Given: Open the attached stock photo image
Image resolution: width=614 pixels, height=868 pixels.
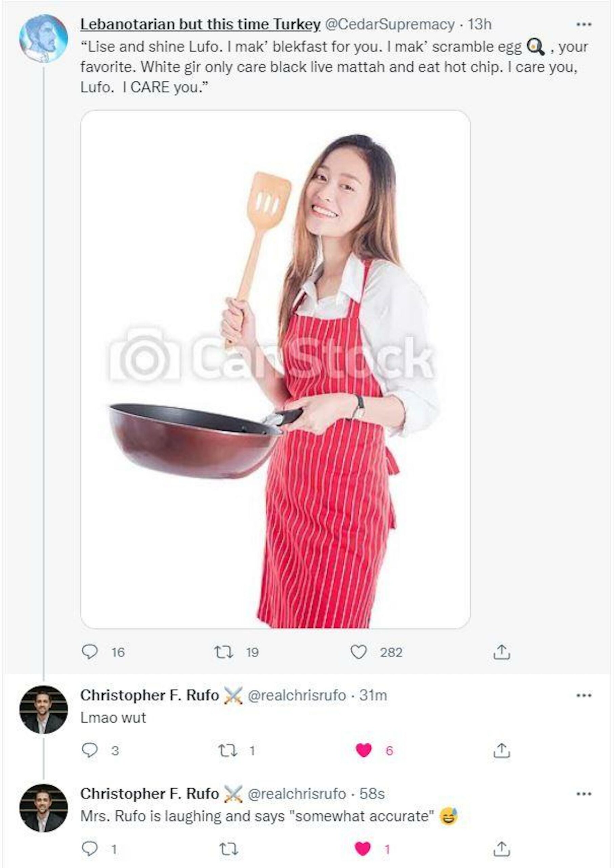Looking at the screenshot, I should tap(275, 369).
